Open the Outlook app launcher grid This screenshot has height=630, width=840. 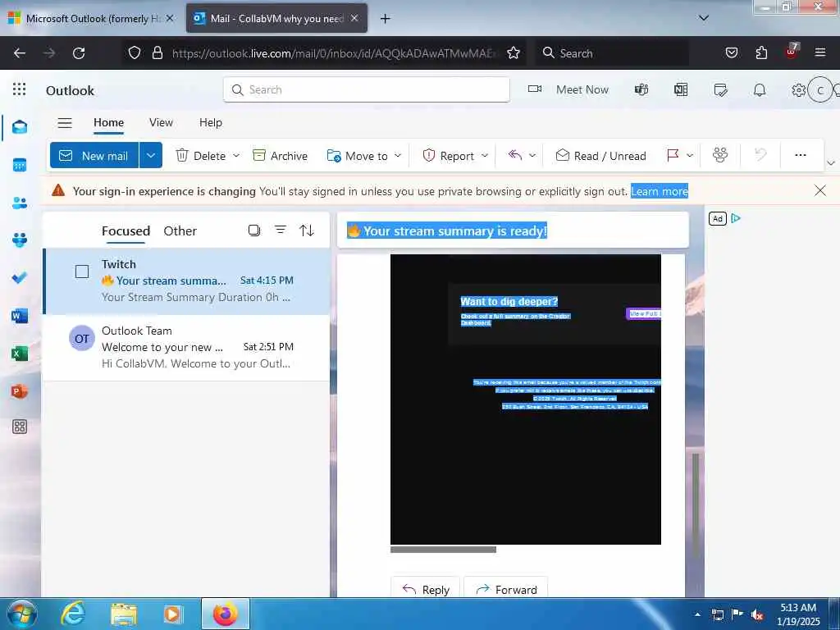pyautogui.click(x=20, y=89)
